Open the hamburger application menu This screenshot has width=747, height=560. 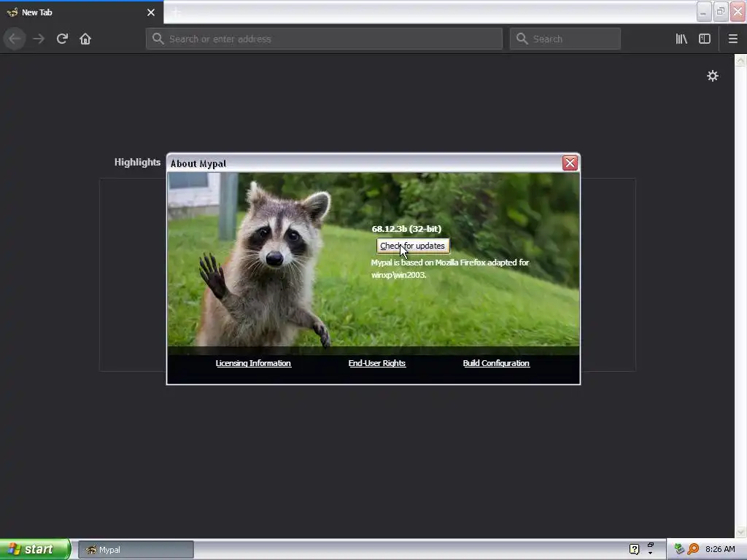click(733, 39)
